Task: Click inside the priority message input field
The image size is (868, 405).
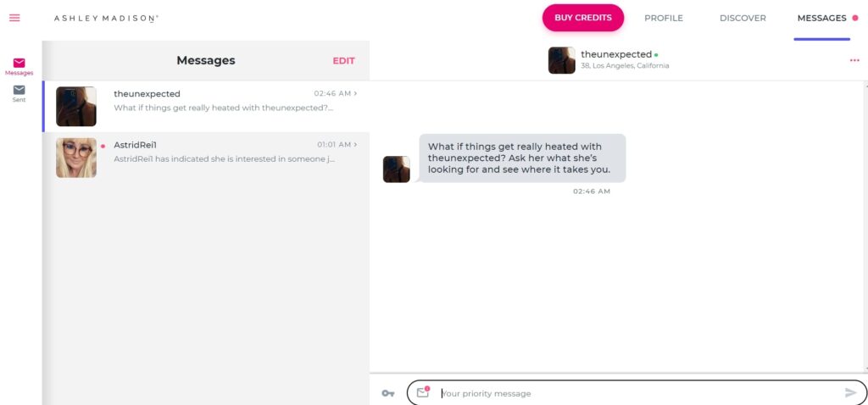Action: [x=637, y=393]
